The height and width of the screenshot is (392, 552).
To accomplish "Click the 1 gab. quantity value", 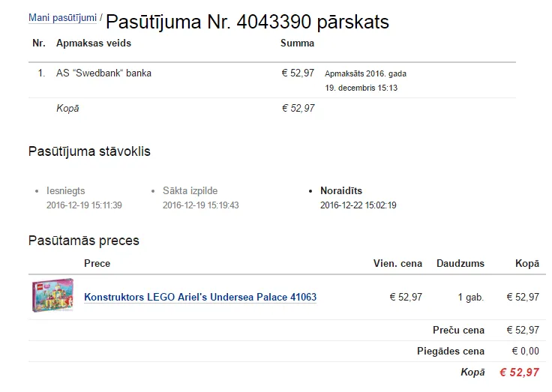I will [471, 298].
